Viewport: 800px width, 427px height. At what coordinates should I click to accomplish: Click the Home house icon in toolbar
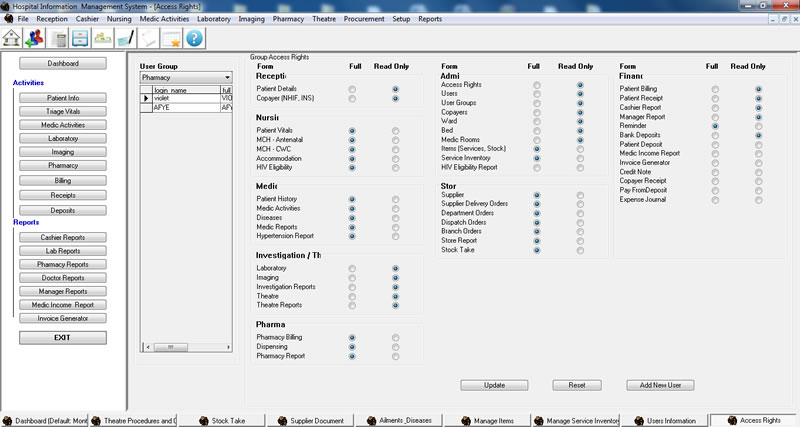click(x=13, y=38)
